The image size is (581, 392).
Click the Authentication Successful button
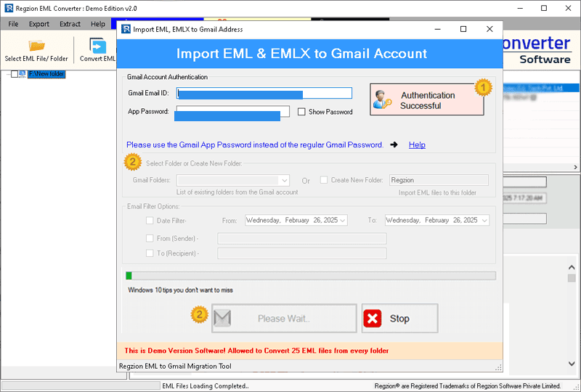click(427, 99)
